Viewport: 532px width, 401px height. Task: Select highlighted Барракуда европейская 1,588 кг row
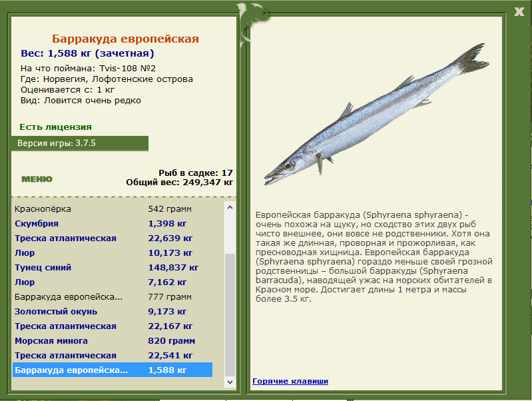click(113, 370)
